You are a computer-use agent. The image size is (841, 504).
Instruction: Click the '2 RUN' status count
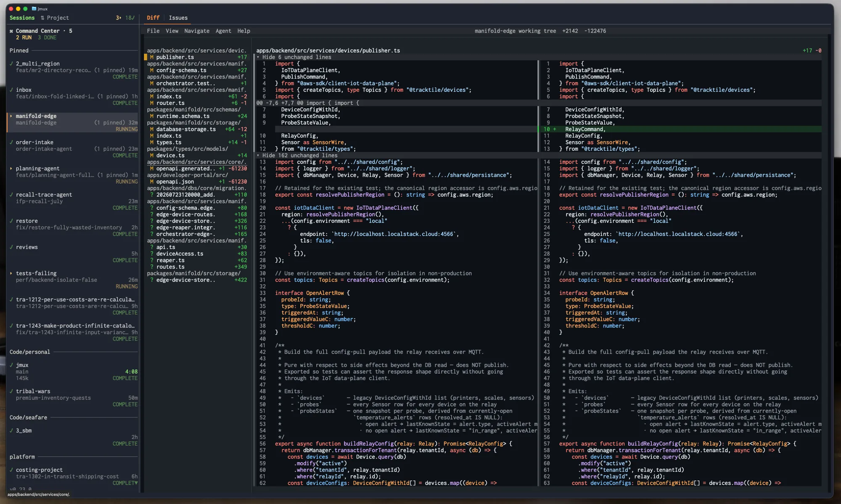[x=24, y=37]
